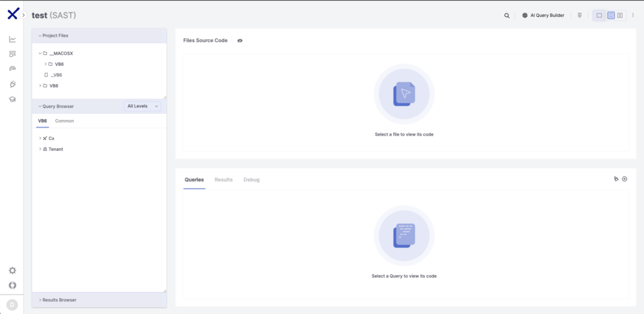
Task: Click the 'Select a Query to view its code' illustration
Action: 404,235
